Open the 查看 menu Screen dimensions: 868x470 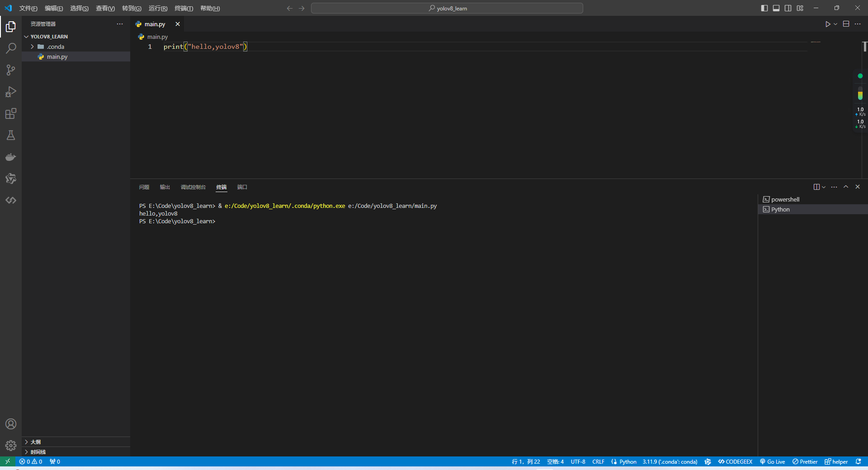tap(105, 8)
